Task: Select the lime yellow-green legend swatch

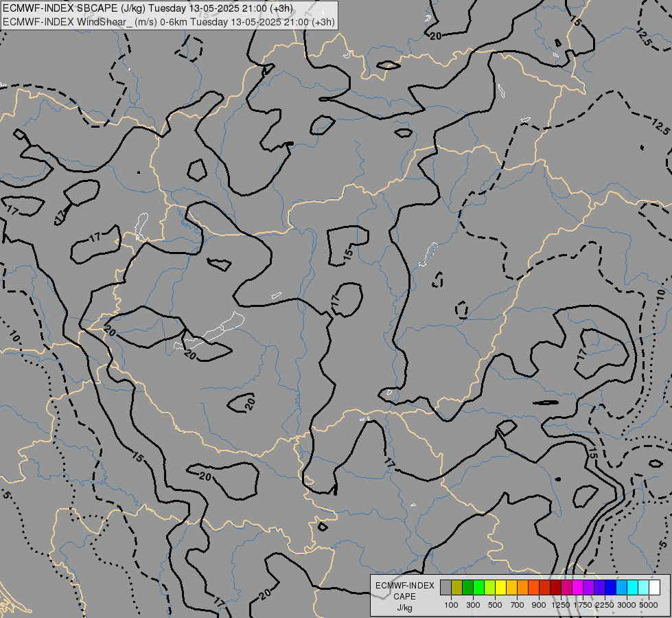Action: tap(490, 587)
